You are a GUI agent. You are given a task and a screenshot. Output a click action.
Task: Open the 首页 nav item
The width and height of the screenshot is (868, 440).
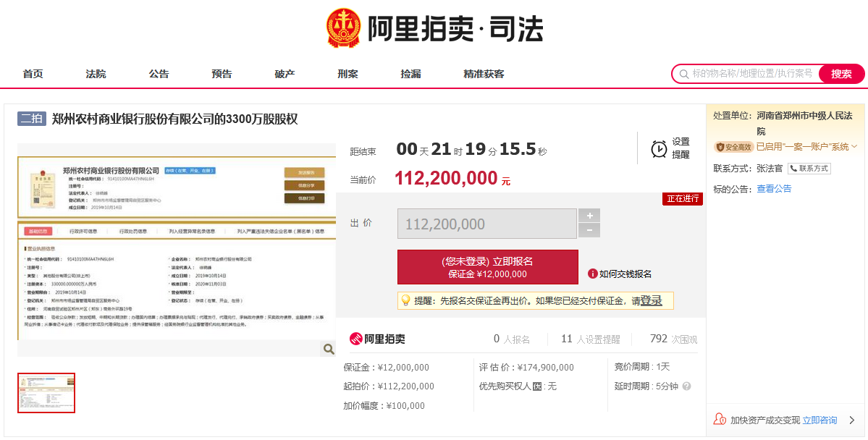33,74
